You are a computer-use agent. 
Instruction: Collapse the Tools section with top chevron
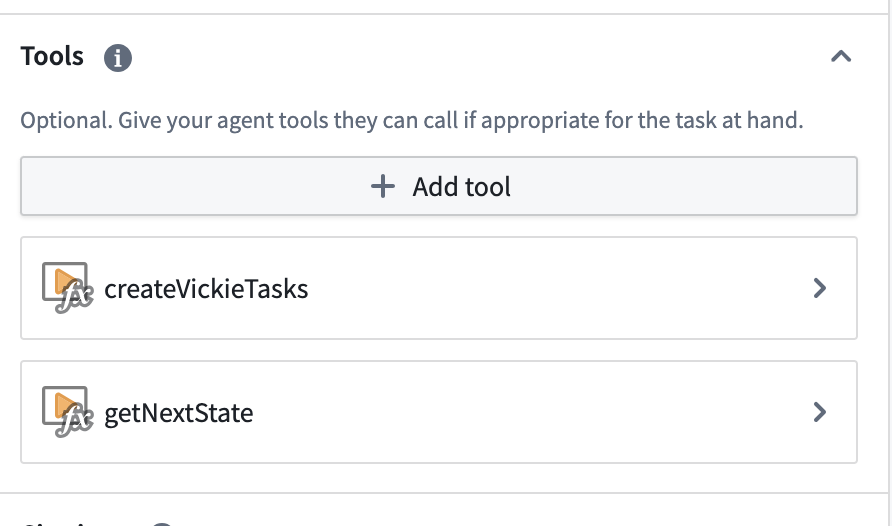point(841,56)
